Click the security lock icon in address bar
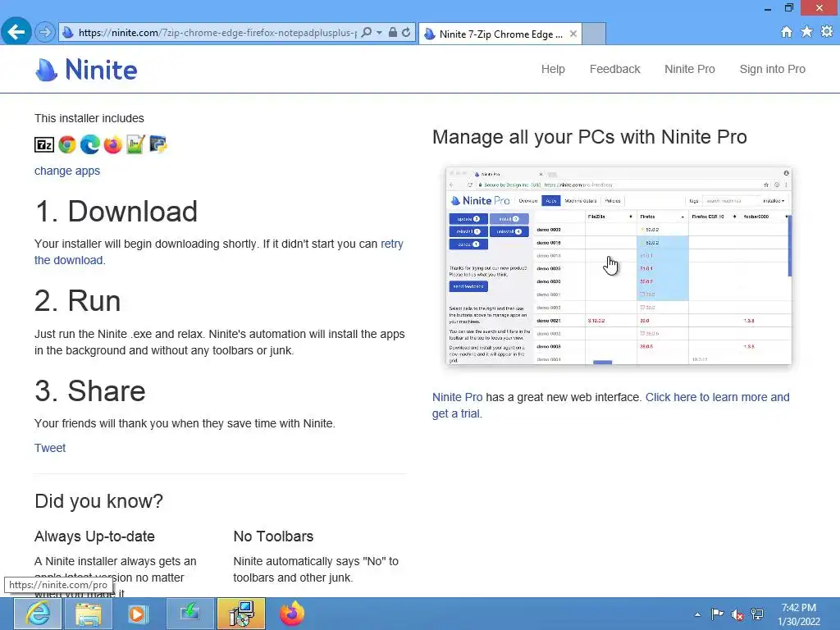840x630 pixels. (x=393, y=33)
